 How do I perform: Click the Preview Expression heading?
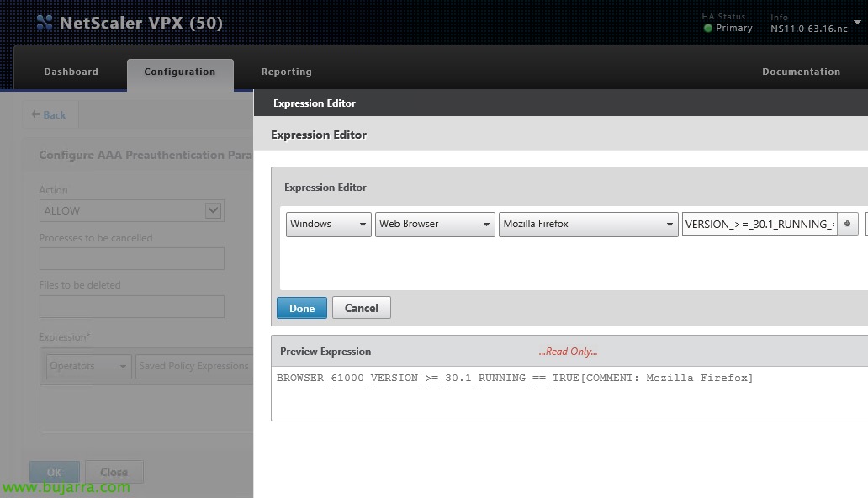pos(325,351)
